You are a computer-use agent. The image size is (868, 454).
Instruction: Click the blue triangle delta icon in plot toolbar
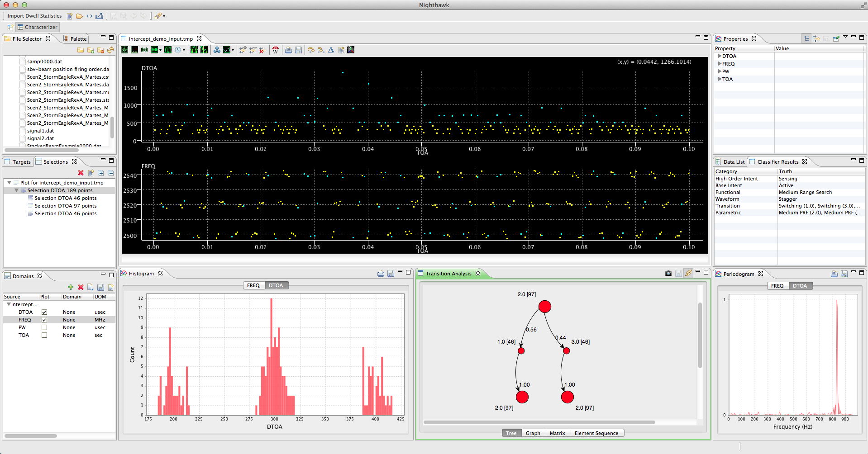331,50
